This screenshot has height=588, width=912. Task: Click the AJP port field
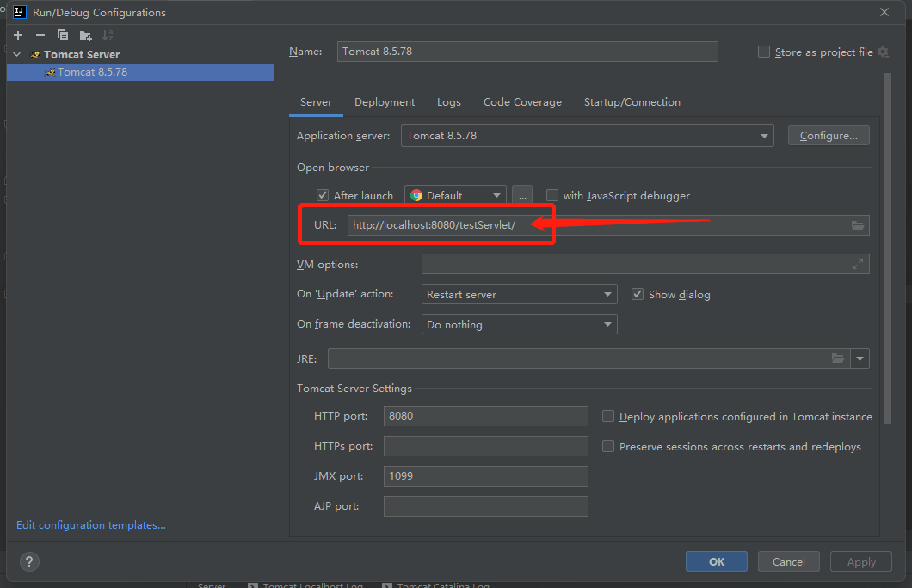pyautogui.click(x=485, y=506)
